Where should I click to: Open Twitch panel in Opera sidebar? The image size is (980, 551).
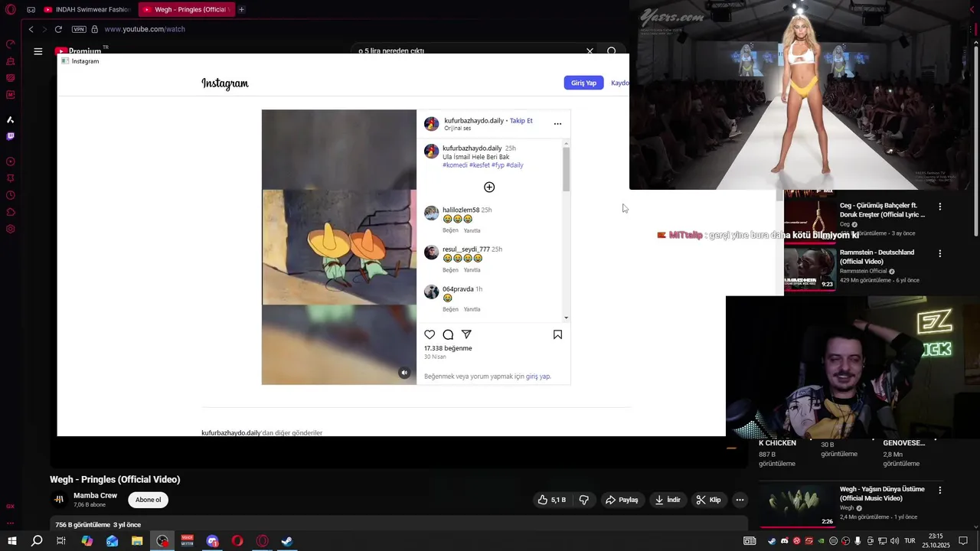[11, 136]
